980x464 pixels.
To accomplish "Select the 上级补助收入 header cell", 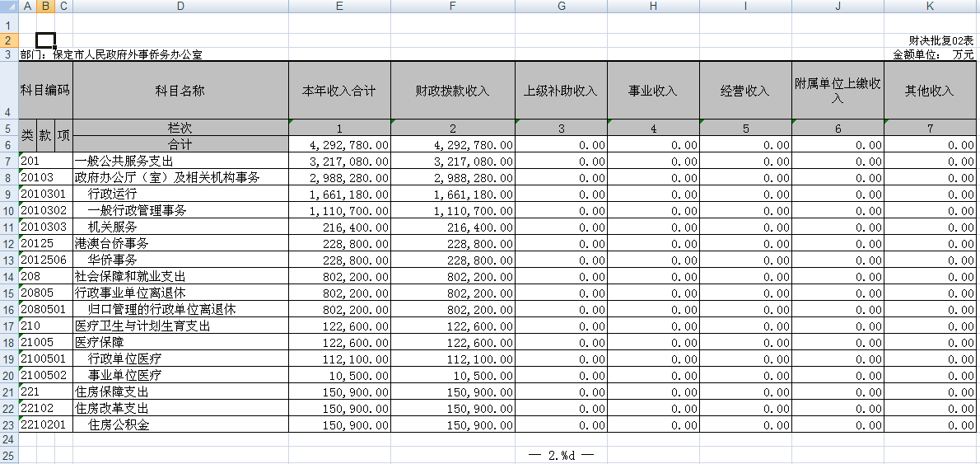I will pyautogui.click(x=560, y=91).
